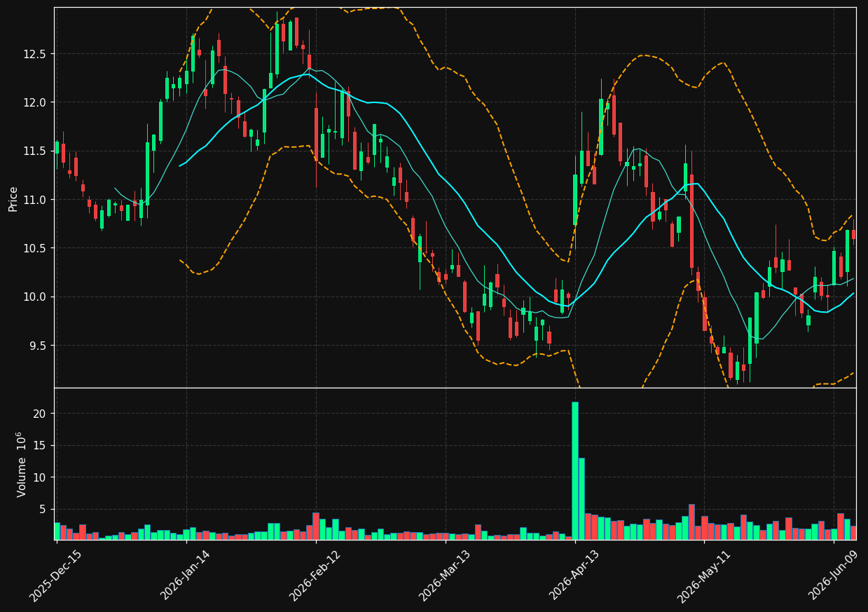Click the 2026-Mar-13 date label
Screen dimensions: 868x612
444,576
